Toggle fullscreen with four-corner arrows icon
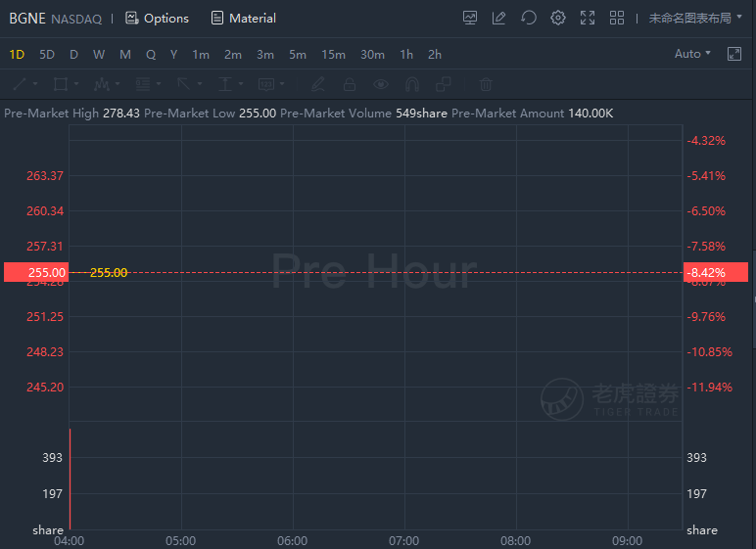Image resolution: width=756 pixels, height=549 pixels. (x=588, y=18)
